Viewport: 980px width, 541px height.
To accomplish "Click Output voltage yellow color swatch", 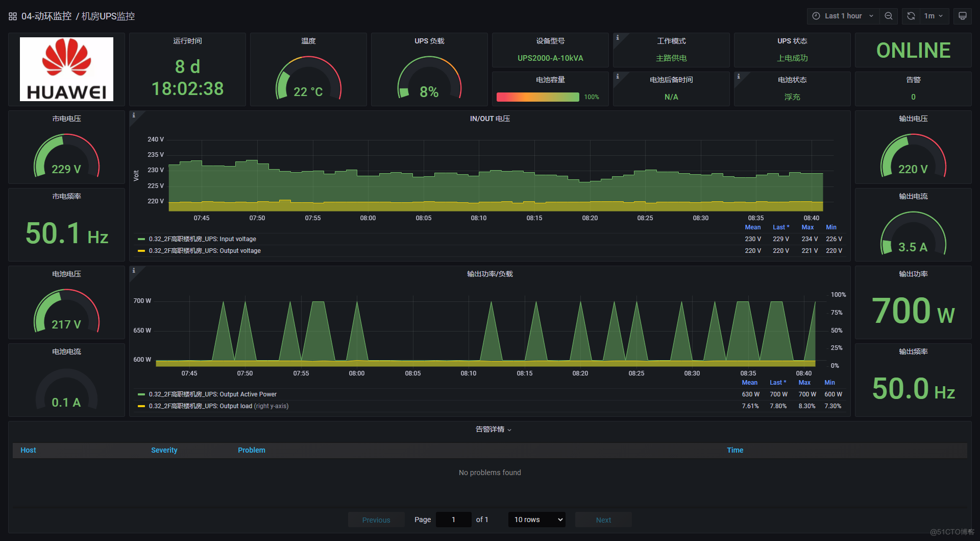I will (141, 251).
